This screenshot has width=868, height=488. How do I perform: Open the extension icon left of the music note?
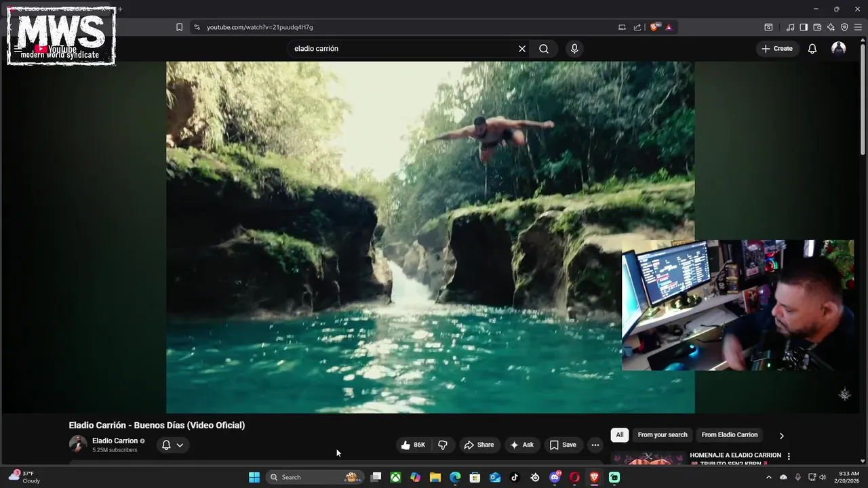point(768,27)
